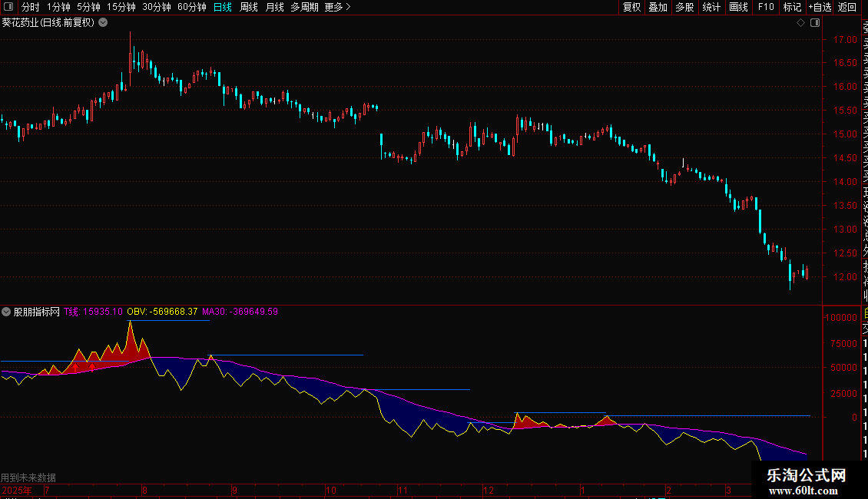This screenshot has height=499, width=868.
Task: Open the 统计 statistics tool
Action: click(x=711, y=7)
